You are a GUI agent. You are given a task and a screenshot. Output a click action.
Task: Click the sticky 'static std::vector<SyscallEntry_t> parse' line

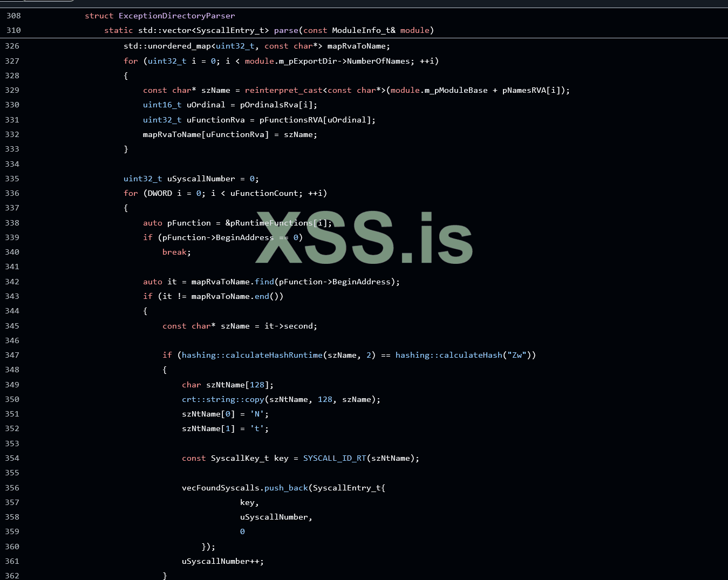point(269,30)
